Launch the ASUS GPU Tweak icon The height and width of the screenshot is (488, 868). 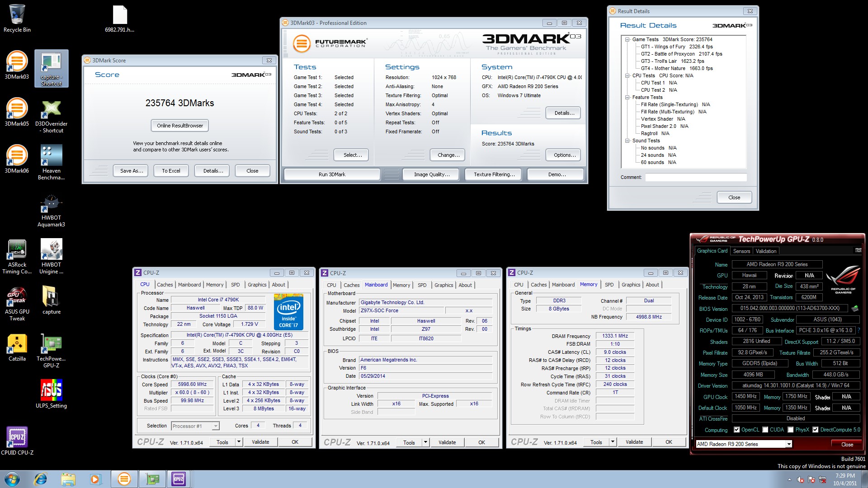(17, 304)
